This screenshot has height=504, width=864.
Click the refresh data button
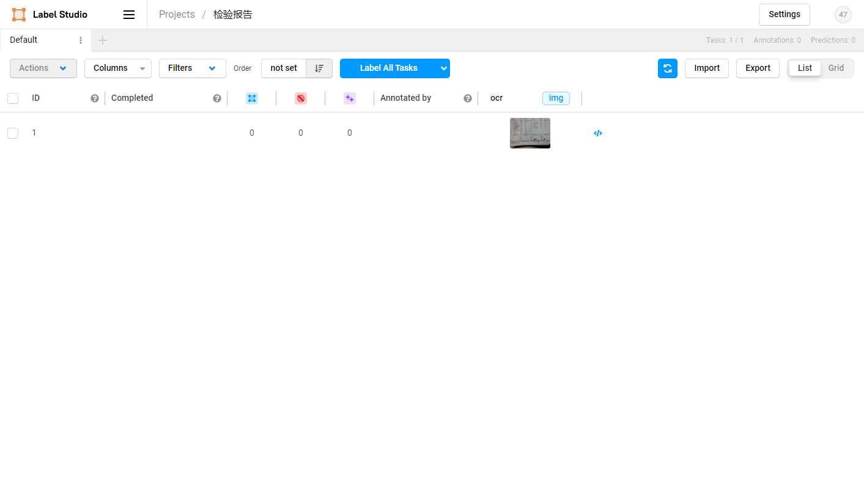pyautogui.click(x=668, y=68)
